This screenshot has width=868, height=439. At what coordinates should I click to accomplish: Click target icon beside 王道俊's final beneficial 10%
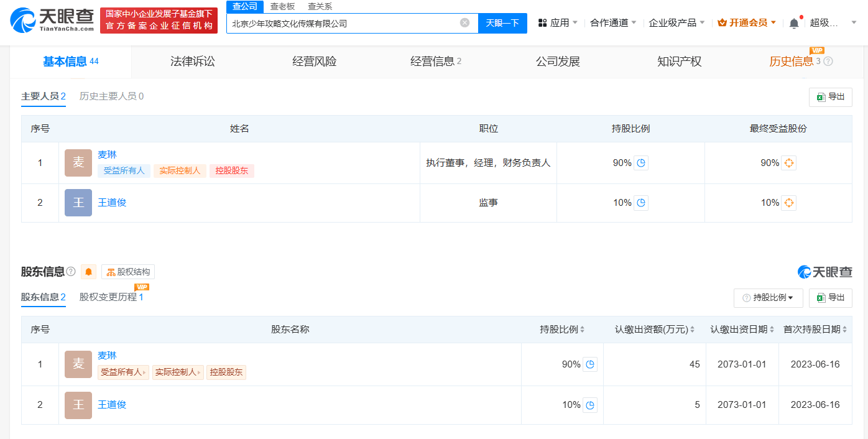pos(788,203)
